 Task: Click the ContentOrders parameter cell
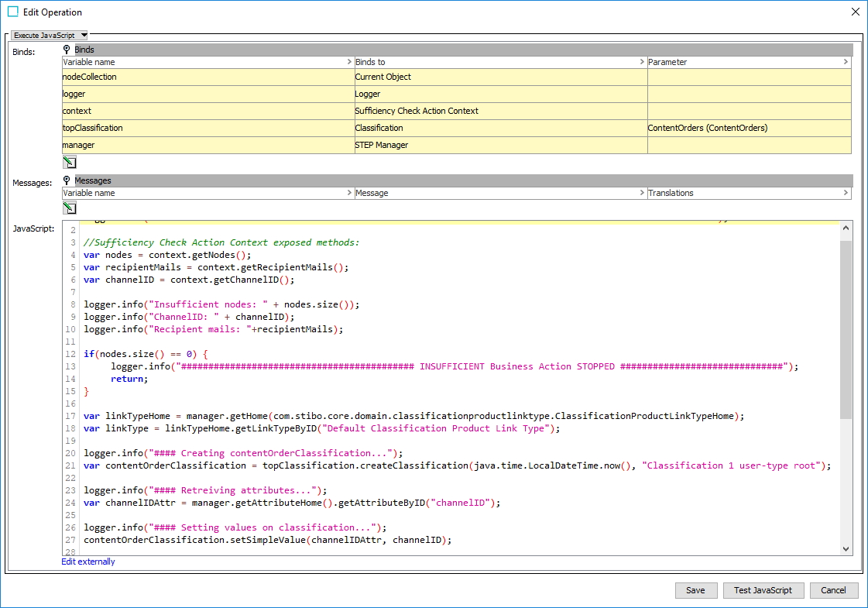(748, 128)
